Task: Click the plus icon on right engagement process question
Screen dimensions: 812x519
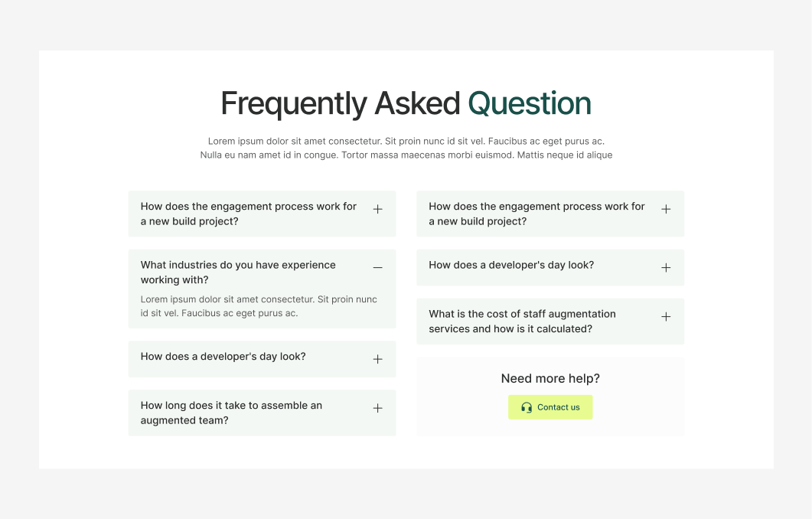Action: click(x=666, y=208)
